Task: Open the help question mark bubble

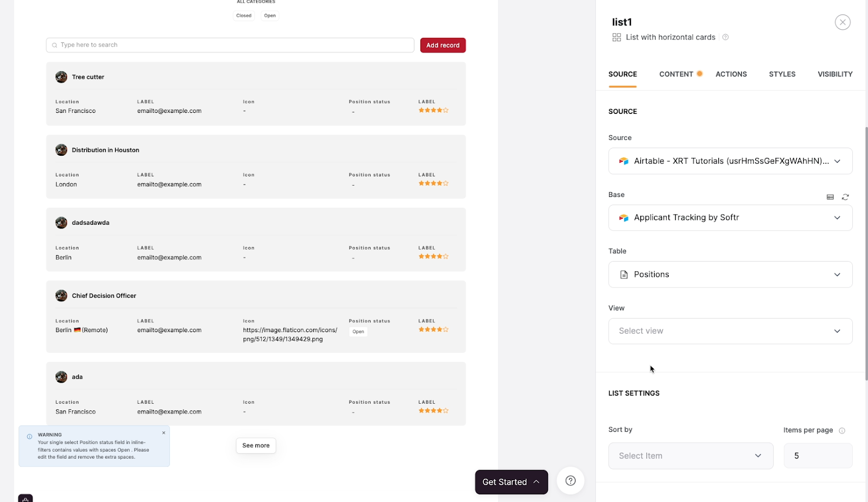Action: point(570,481)
